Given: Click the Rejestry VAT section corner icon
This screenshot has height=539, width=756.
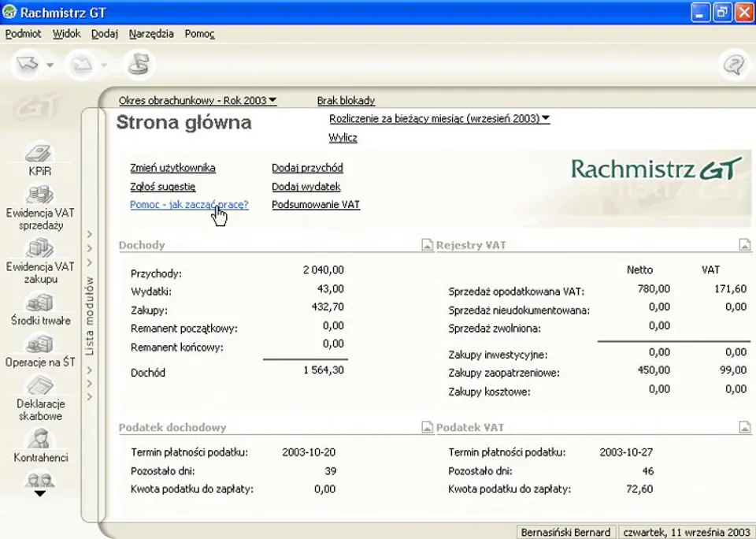Looking at the screenshot, I should pos(745,245).
